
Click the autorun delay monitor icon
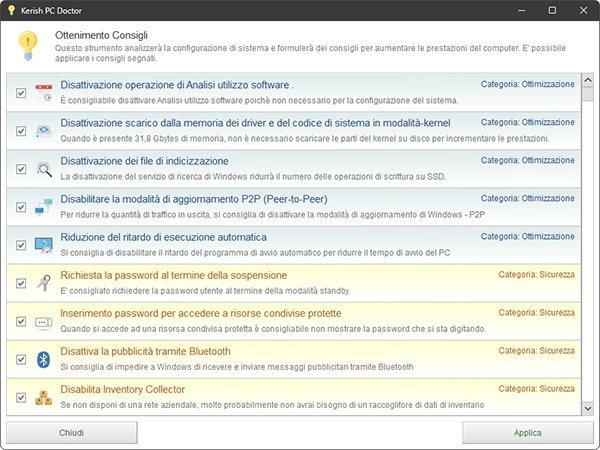coord(44,245)
